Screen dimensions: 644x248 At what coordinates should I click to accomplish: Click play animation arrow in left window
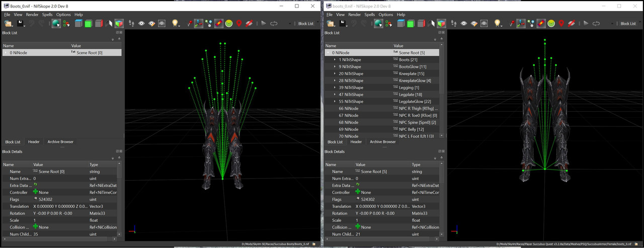point(264,23)
